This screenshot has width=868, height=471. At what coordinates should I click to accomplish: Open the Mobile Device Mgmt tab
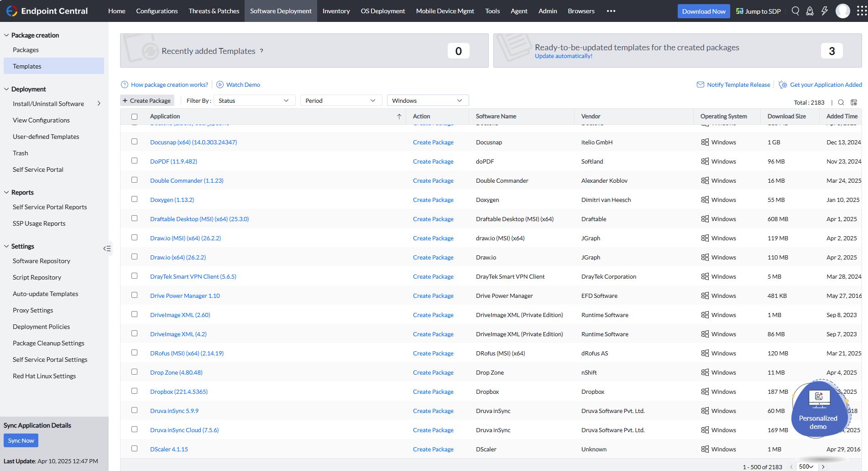[x=445, y=11]
